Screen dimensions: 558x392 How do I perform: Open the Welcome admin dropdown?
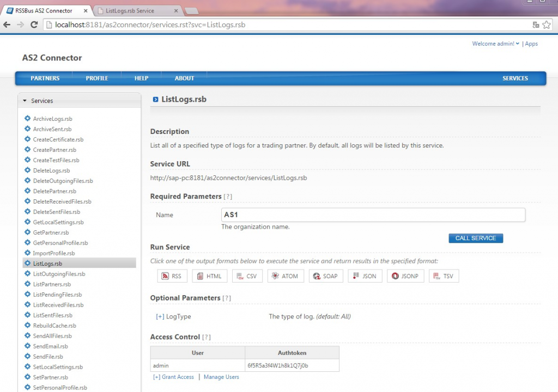click(495, 44)
